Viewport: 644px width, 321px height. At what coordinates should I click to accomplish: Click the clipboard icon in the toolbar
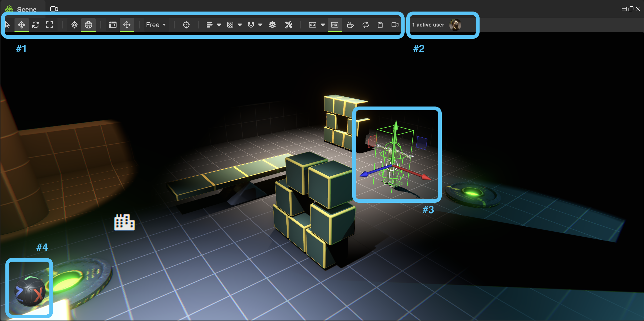coord(380,25)
